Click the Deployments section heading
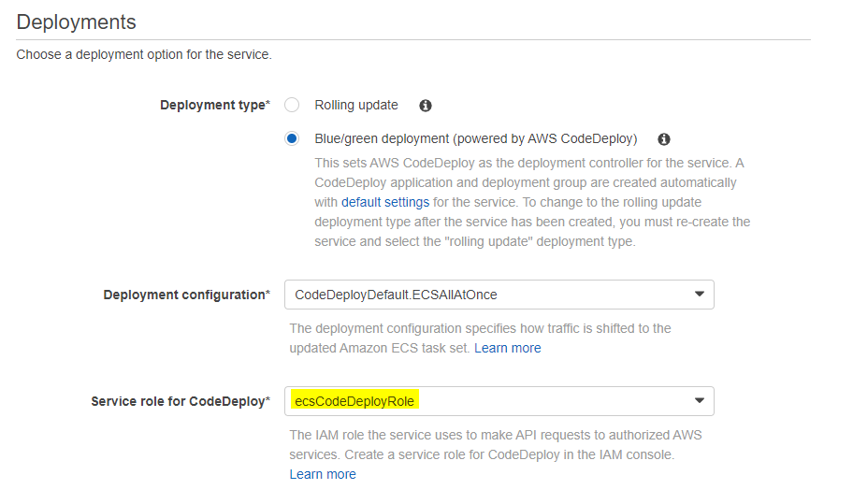This screenshot has width=853, height=504. (76, 22)
